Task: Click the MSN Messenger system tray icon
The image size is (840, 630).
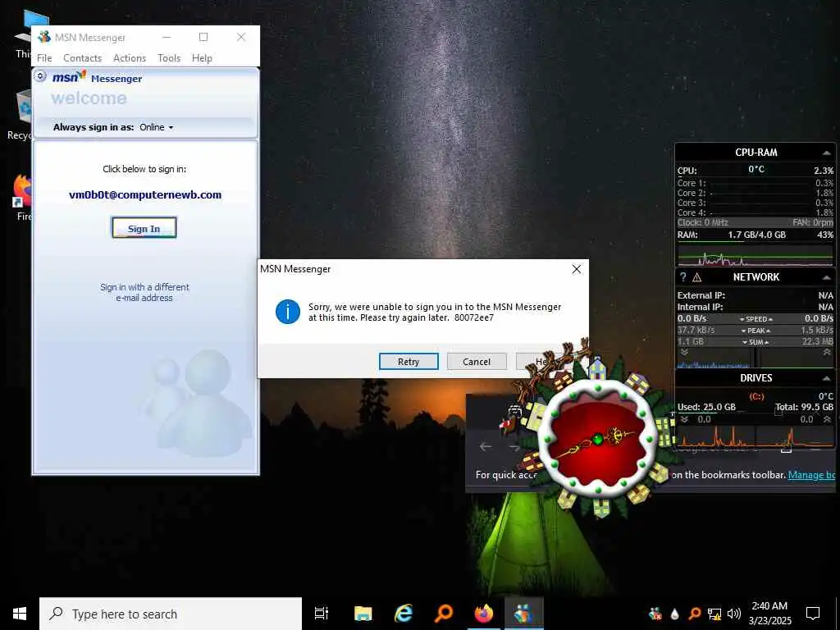Action: tap(655, 614)
